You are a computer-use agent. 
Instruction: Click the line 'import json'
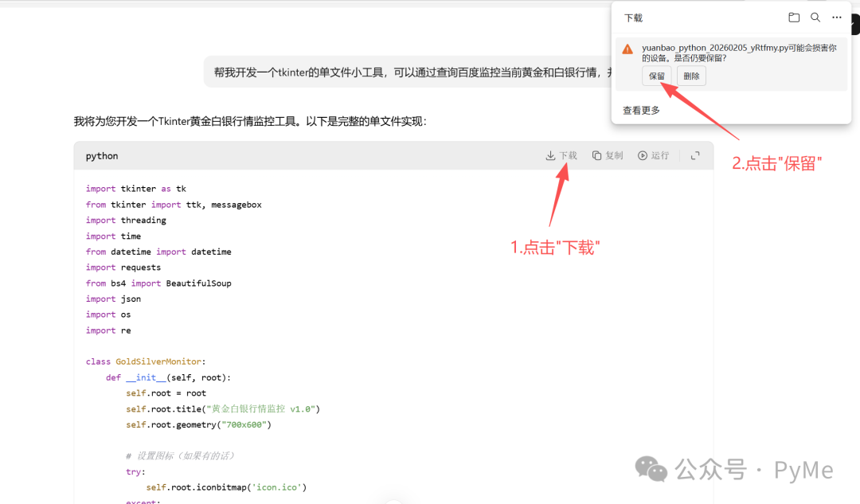(x=113, y=299)
